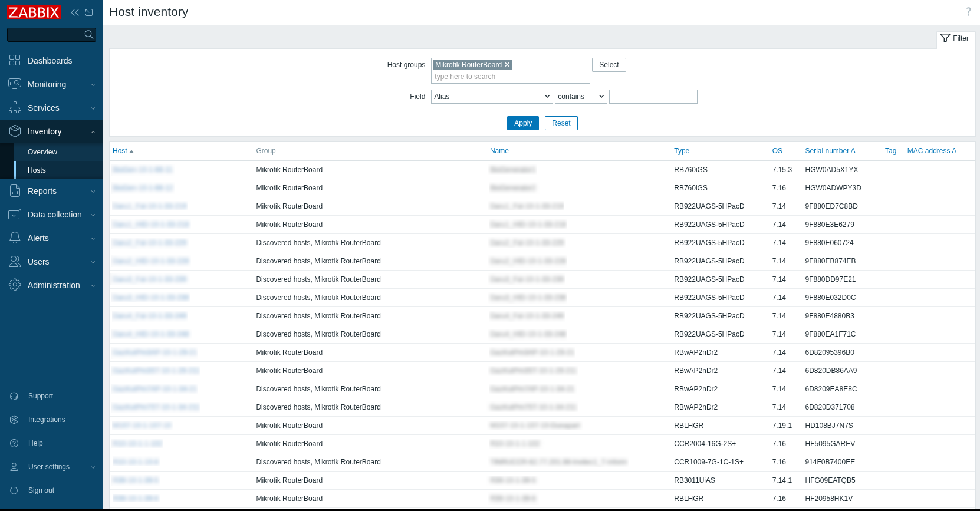Remove the Mikrotik RouterBoard host group tag

[507, 65]
